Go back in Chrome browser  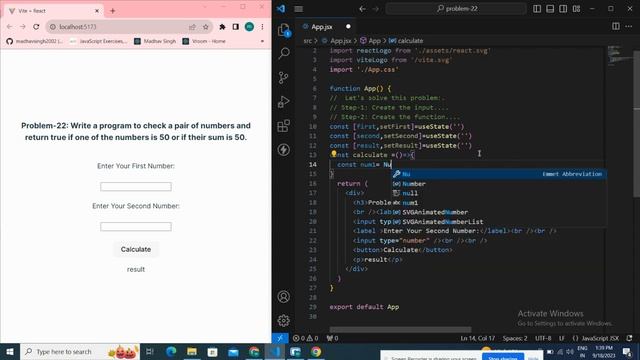(10, 27)
